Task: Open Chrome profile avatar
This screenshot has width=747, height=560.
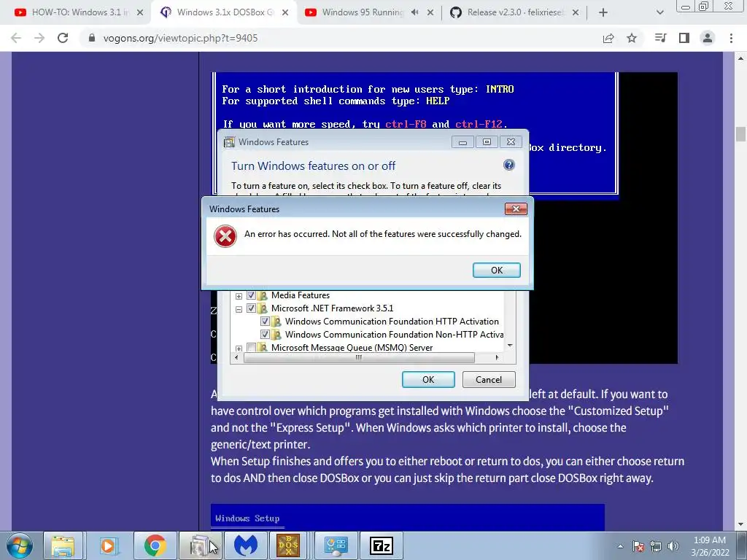Action: 708,38
